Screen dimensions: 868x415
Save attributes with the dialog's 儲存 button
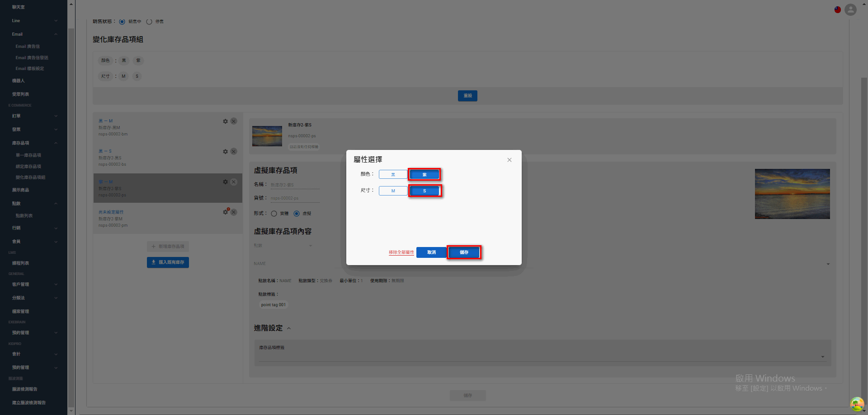pyautogui.click(x=464, y=252)
